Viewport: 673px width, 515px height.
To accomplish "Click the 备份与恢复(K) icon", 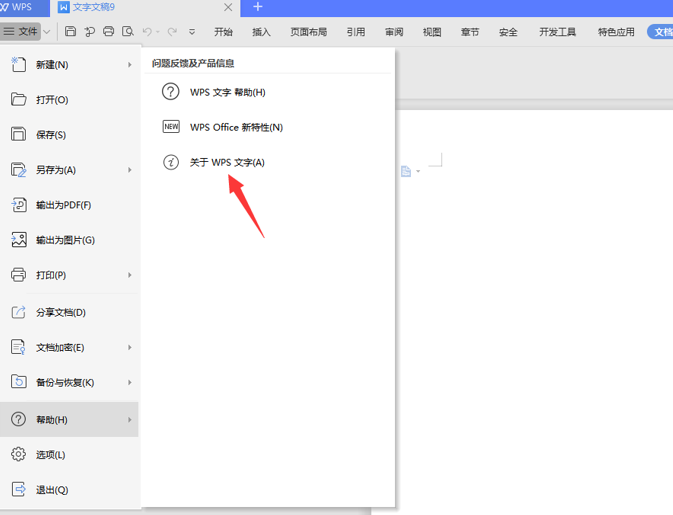I will [x=18, y=382].
